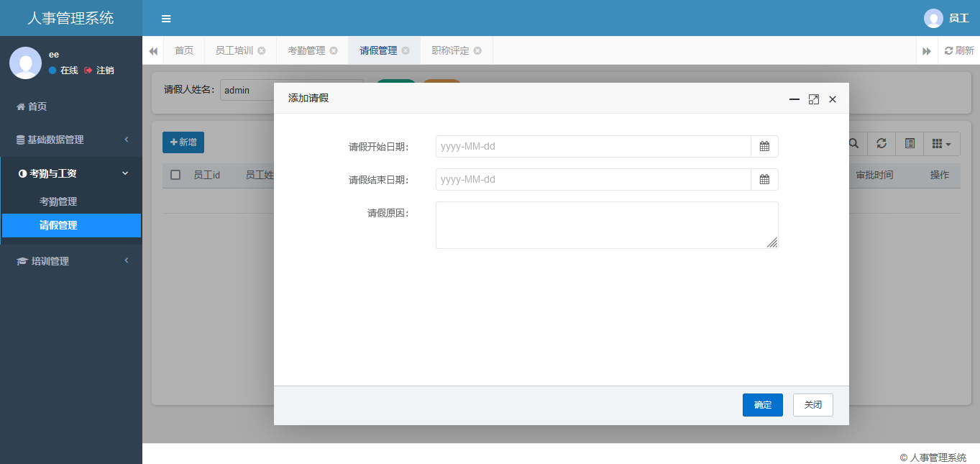The image size is (980, 464).
Task: Close the 员工培训 tab
Action: pyautogui.click(x=262, y=50)
